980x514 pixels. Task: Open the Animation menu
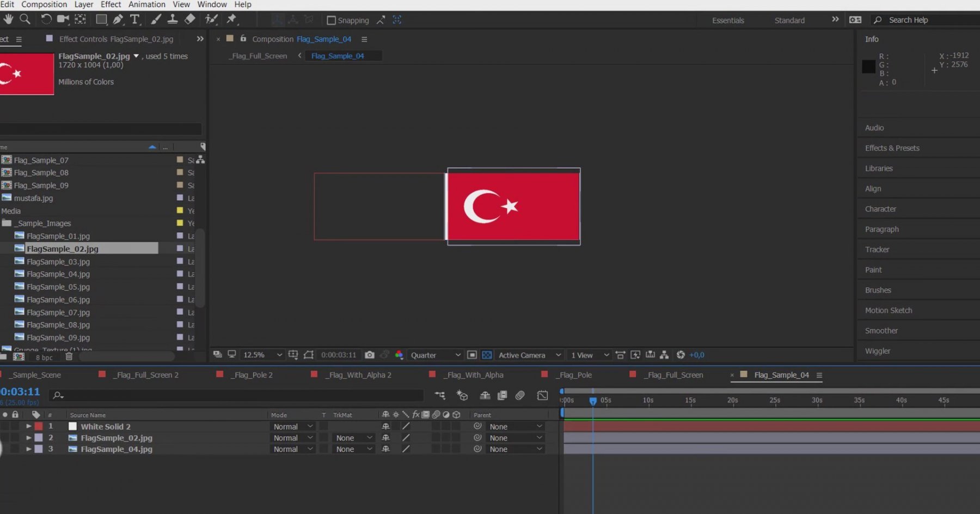tap(146, 4)
